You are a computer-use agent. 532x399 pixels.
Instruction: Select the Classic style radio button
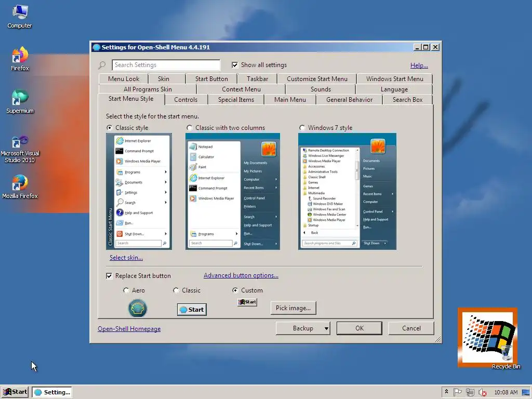(109, 128)
